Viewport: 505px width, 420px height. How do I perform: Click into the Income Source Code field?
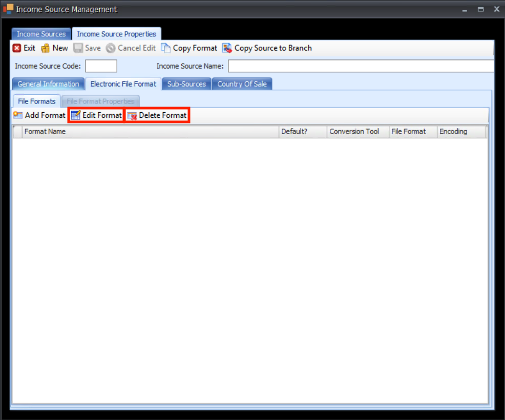pos(101,66)
